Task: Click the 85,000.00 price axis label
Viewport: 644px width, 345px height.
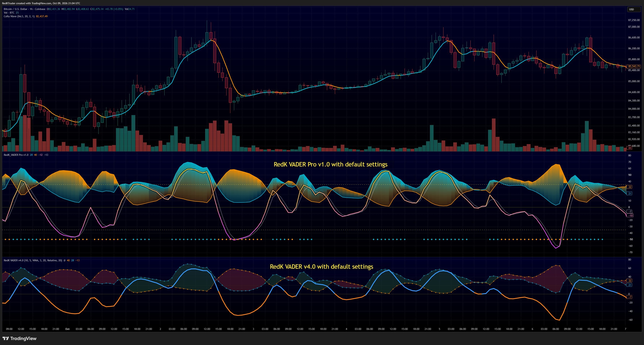Action: [634, 81]
